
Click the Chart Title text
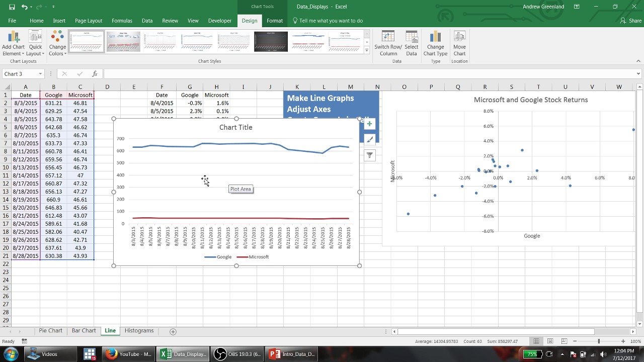pyautogui.click(x=236, y=127)
